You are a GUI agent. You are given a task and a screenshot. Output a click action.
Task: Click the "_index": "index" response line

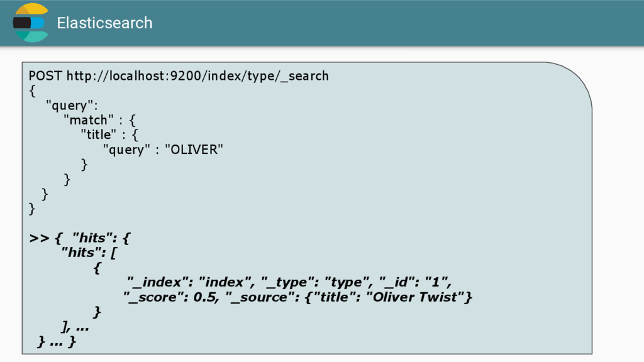[289, 282]
